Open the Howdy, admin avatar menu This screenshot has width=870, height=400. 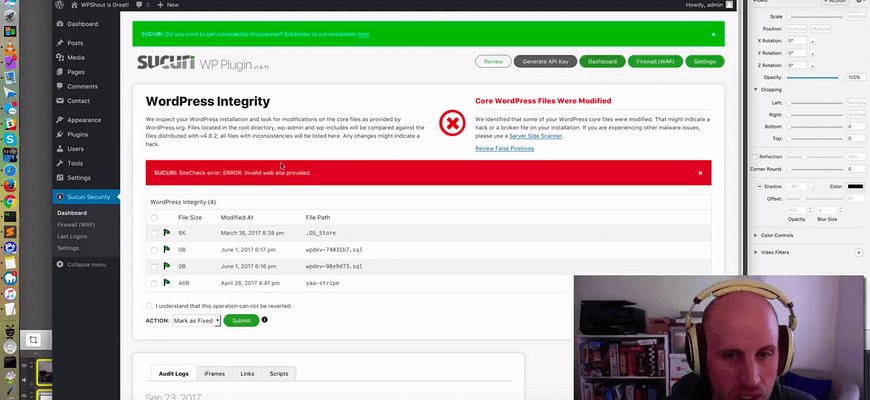click(x=729, y=4)
